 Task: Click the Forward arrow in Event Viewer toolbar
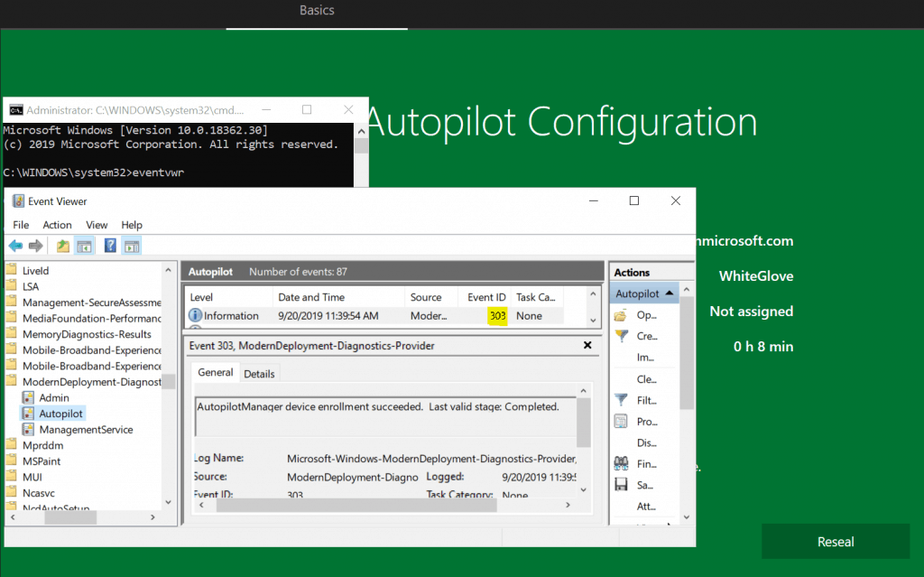(36, 246)
